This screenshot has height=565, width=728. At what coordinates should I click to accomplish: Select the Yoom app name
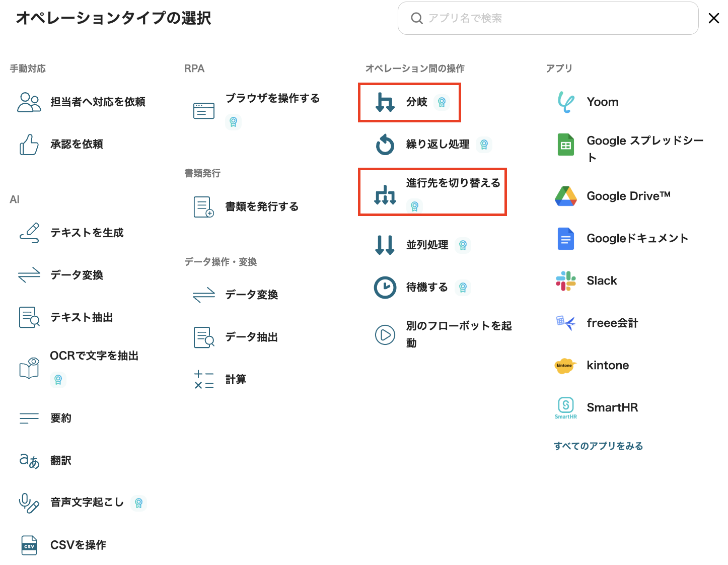(603, 102)
